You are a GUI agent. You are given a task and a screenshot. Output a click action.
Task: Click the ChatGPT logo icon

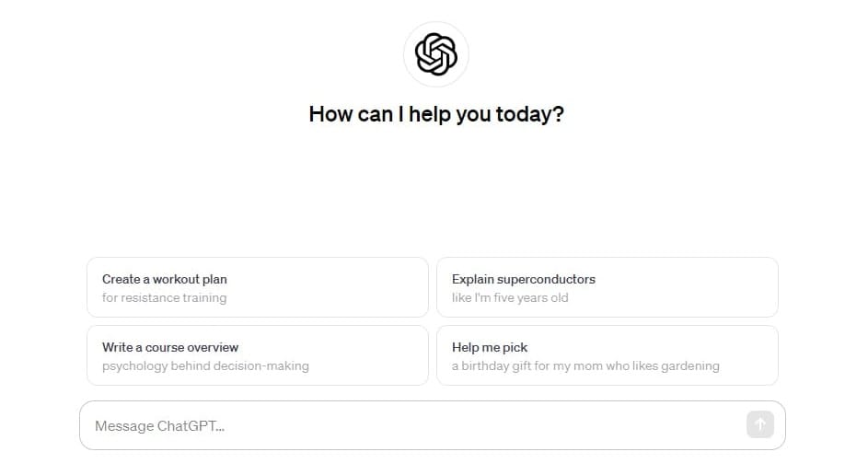tap(436, 54)
